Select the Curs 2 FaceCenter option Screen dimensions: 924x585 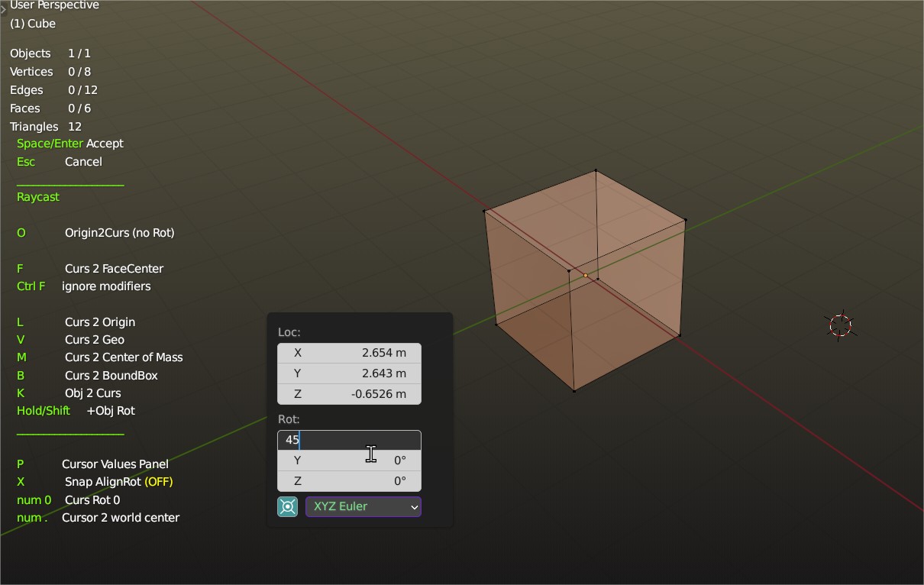[116, 268]
